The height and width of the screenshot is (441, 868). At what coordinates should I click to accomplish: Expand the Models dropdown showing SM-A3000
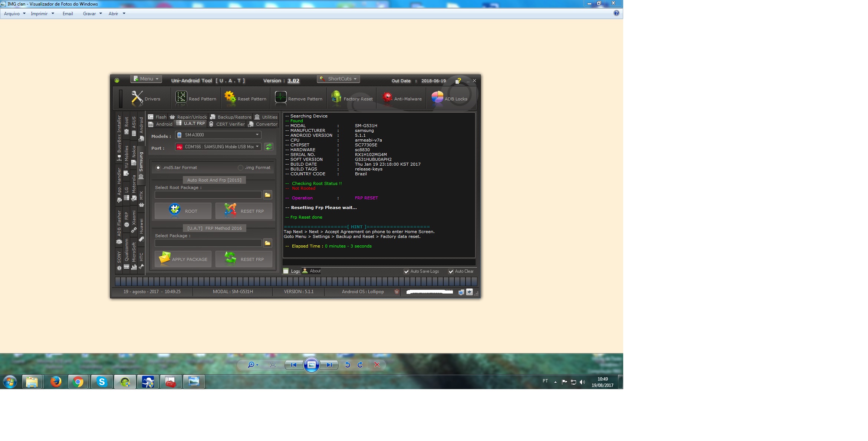tap(218, 135)
